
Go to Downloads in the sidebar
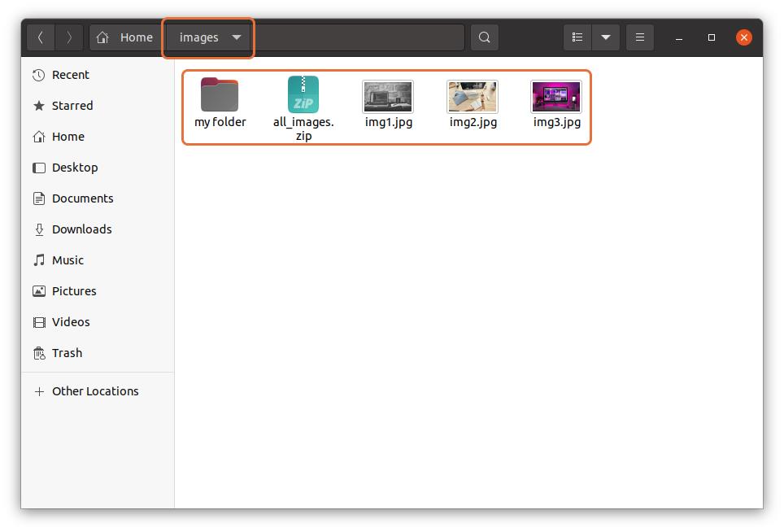coord(81,229)
